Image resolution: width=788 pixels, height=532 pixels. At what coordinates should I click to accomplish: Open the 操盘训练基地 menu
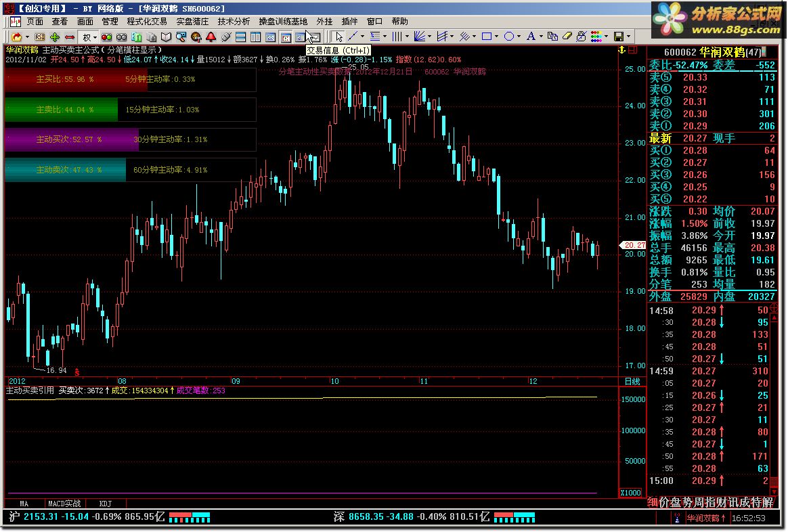coord(283,22)
